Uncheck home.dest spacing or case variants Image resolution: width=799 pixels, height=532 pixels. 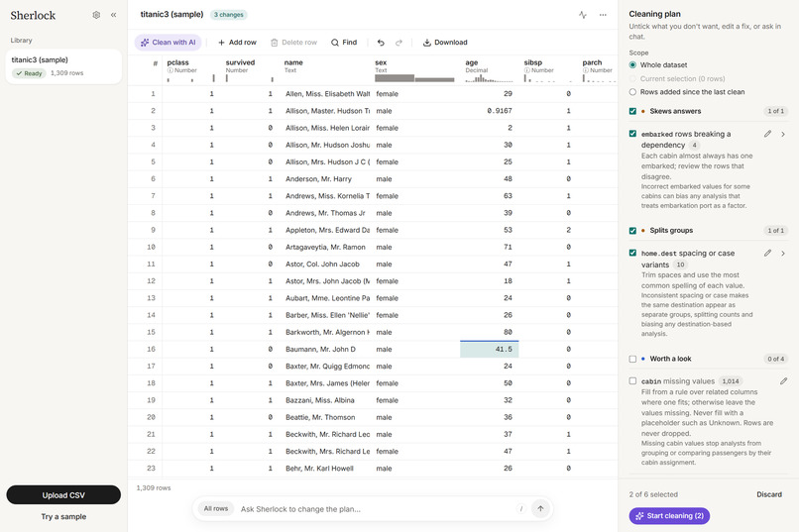pyautogui.click(x=632, y=253)
